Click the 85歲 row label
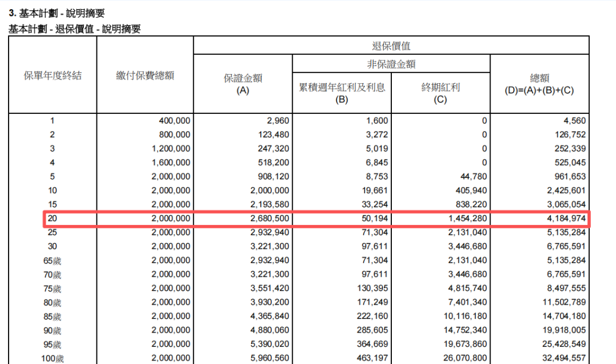Image resolution: width=616 pixels, height=364 pixels. click(x=52, y=317)
